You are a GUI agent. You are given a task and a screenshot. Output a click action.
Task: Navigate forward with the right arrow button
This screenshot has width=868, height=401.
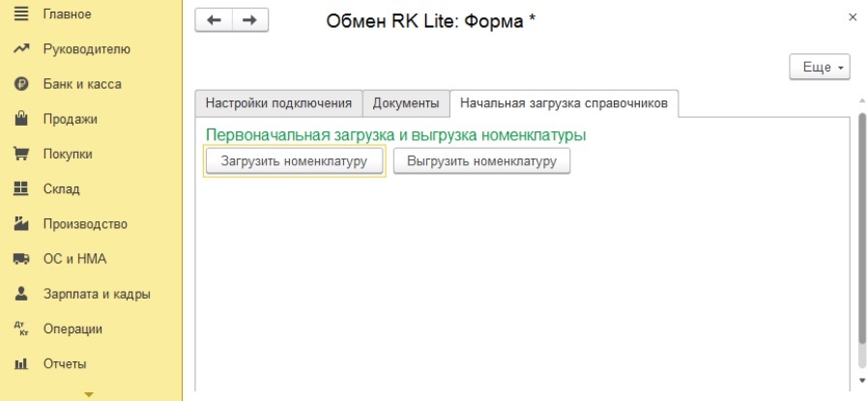pyautogui.click(x=250, y=20)
